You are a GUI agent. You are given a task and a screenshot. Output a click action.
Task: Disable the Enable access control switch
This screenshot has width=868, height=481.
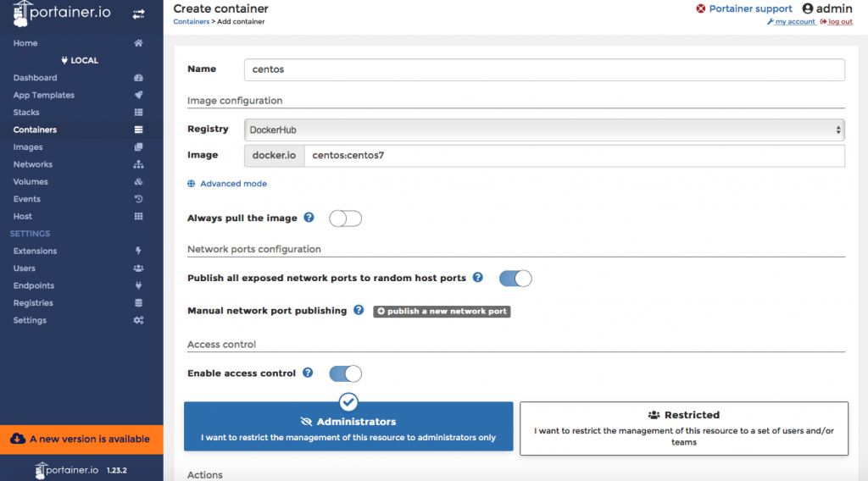point(345,373)
